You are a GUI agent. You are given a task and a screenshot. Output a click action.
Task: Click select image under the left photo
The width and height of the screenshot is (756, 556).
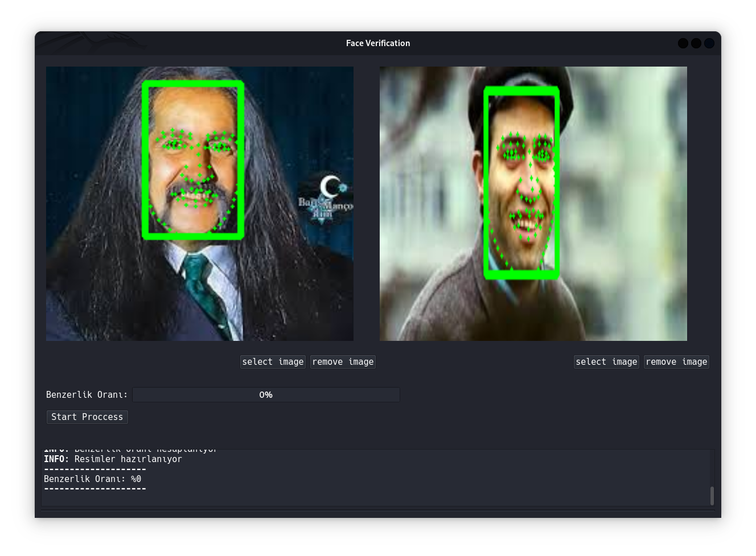(x=273, y=362)
